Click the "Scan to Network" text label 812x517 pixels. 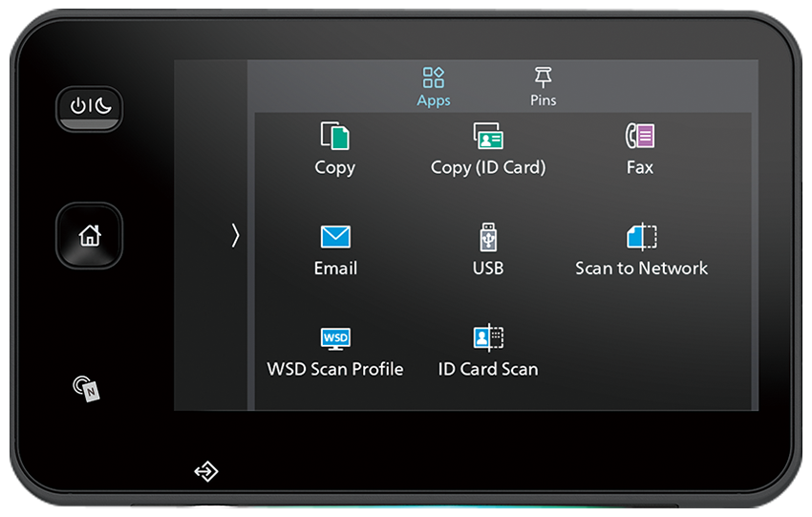[x=642, y=269]
